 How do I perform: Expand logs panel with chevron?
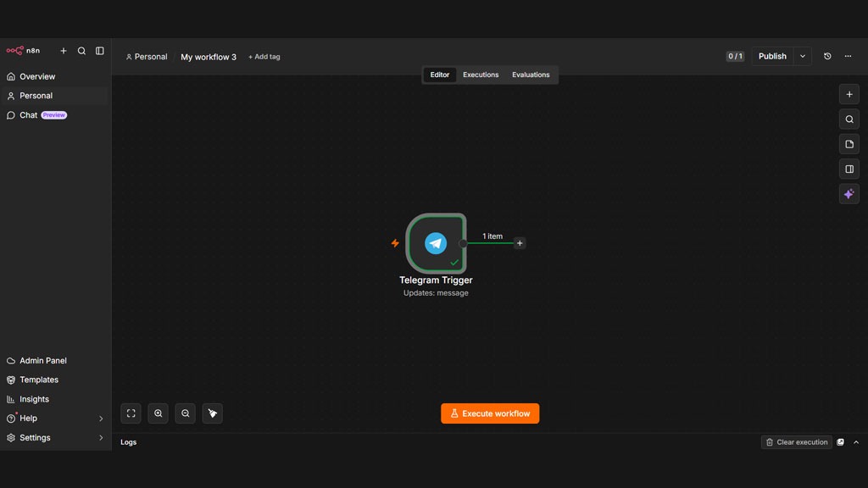pyautogui.click(x=856, y=442)
